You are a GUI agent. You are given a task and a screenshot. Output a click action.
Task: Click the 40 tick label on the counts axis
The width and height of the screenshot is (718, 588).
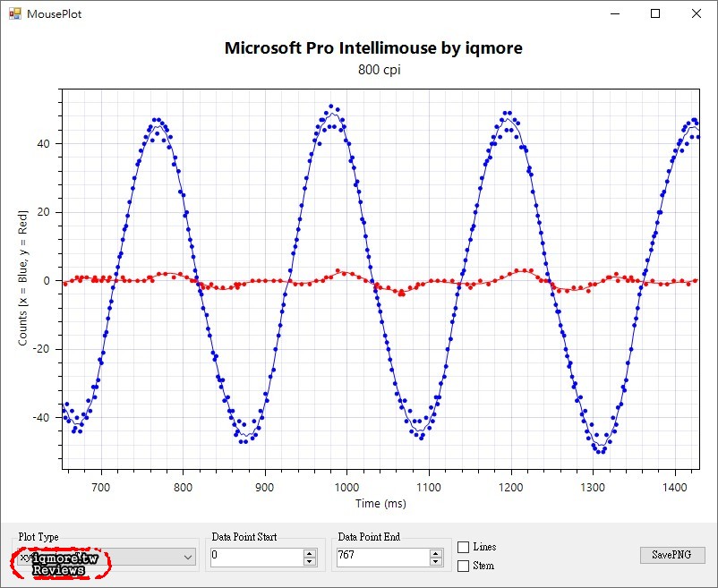(44, 144)
